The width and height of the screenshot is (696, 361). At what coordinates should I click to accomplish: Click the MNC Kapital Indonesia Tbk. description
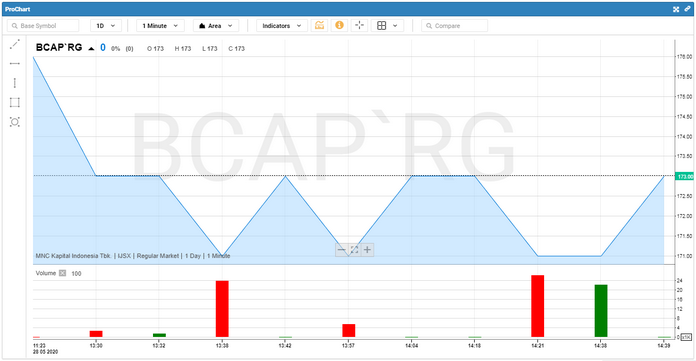[73, 256]
